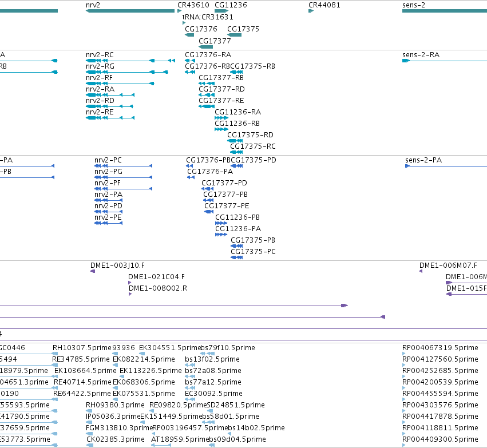The height and width of the screenshot is (448, 487).
Task: Select clone DME1-006M07.F
Action: click(448, 265)
